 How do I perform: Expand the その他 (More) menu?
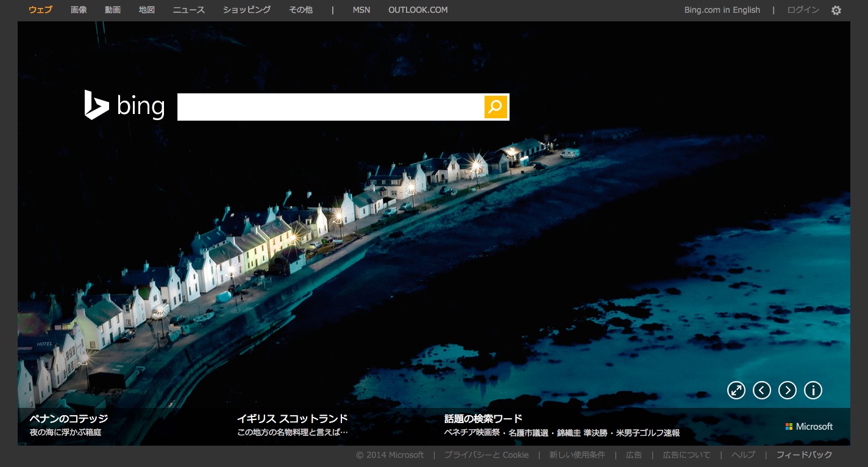301,10
